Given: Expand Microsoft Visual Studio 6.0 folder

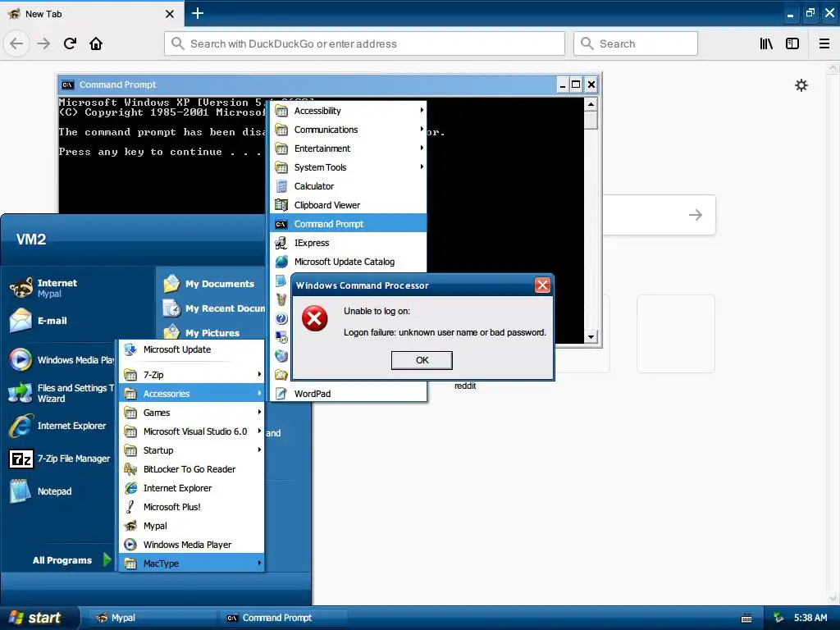Looking at the screenshot, I should [192, 431].
